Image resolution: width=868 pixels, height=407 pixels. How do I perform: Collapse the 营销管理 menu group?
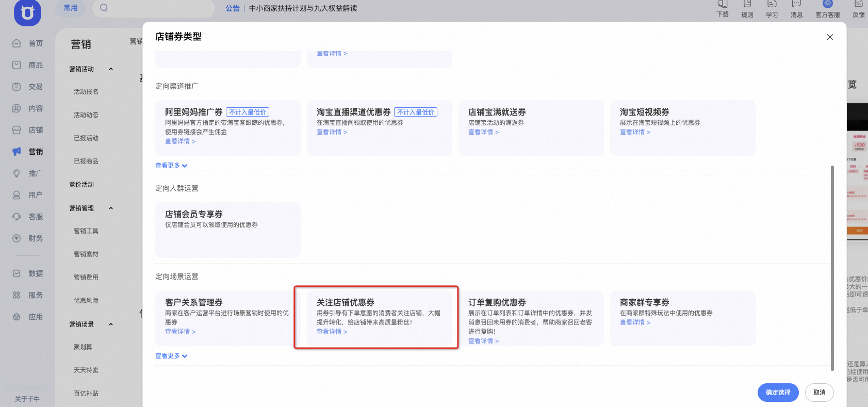(x=111, y=208)
